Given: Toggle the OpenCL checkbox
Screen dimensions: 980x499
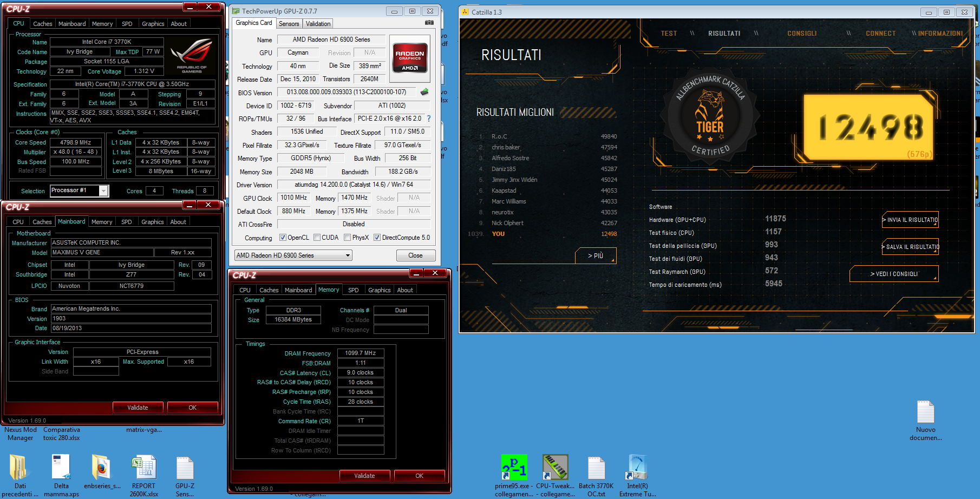Looking at the screenshot, I should click(x=282, y=238).
